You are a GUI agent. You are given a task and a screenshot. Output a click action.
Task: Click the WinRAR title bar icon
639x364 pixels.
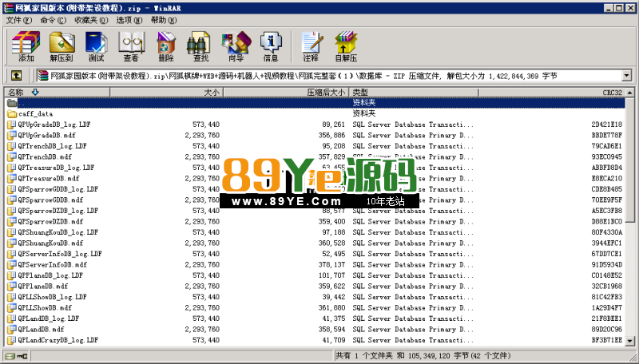tap(8, 8)
